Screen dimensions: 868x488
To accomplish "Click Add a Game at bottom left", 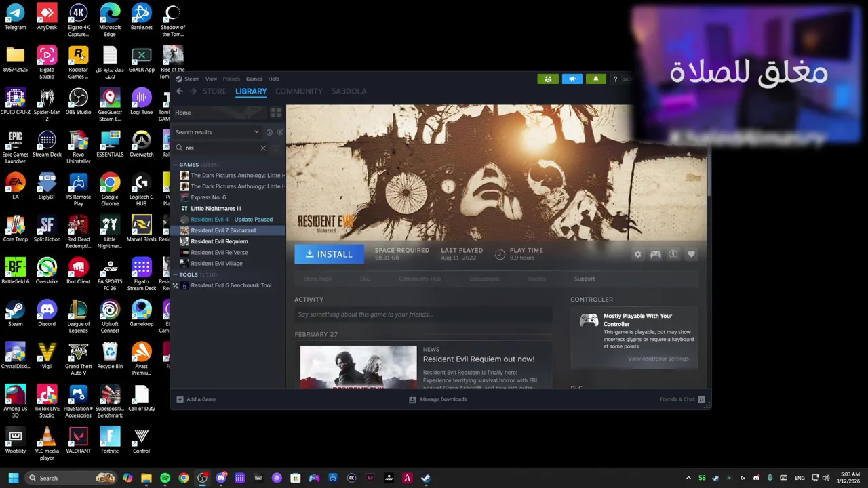I will pyautogui.click(x=196, y=399).
